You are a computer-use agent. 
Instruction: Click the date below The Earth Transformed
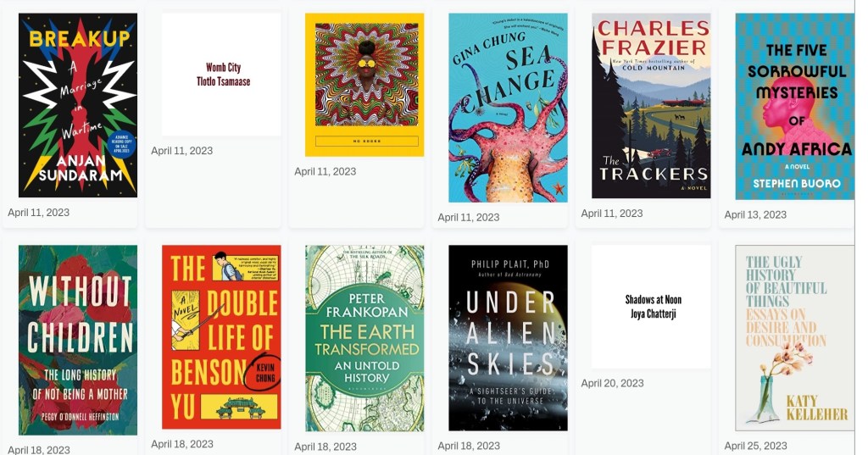click(x=325, y=447)
